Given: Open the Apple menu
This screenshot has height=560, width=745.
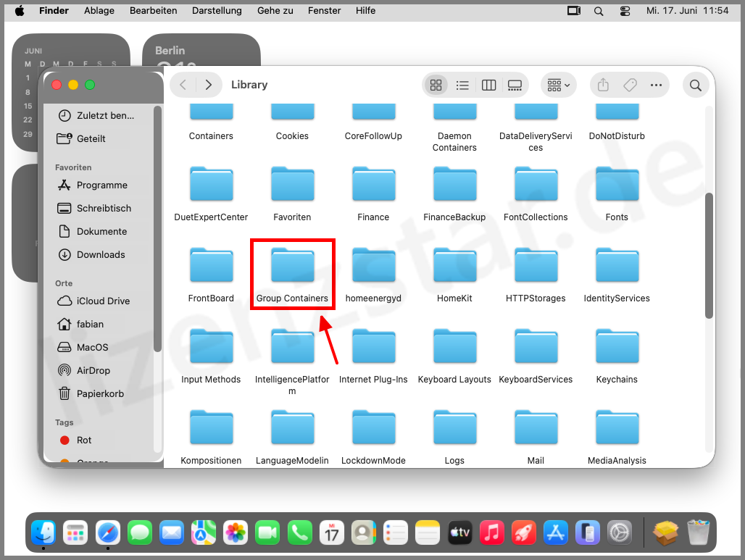Looking at the screenshot, I should click(20, 10).
